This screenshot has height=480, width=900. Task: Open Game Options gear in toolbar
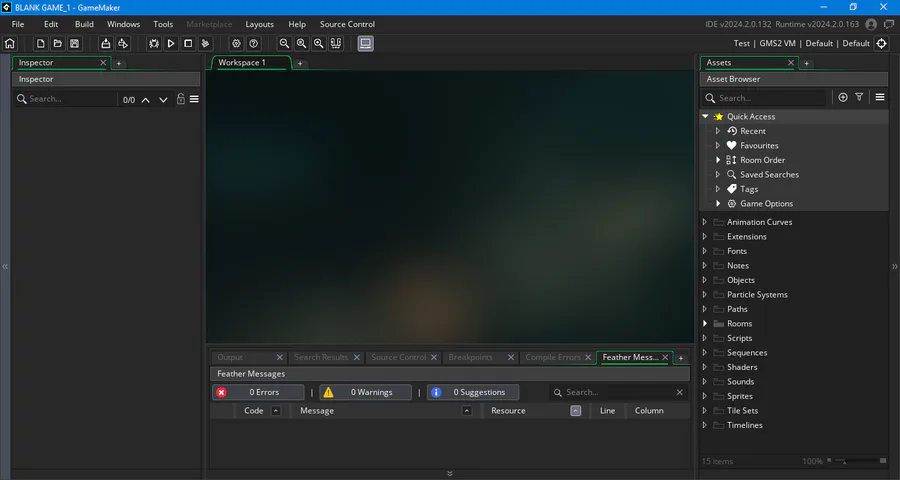236,44
